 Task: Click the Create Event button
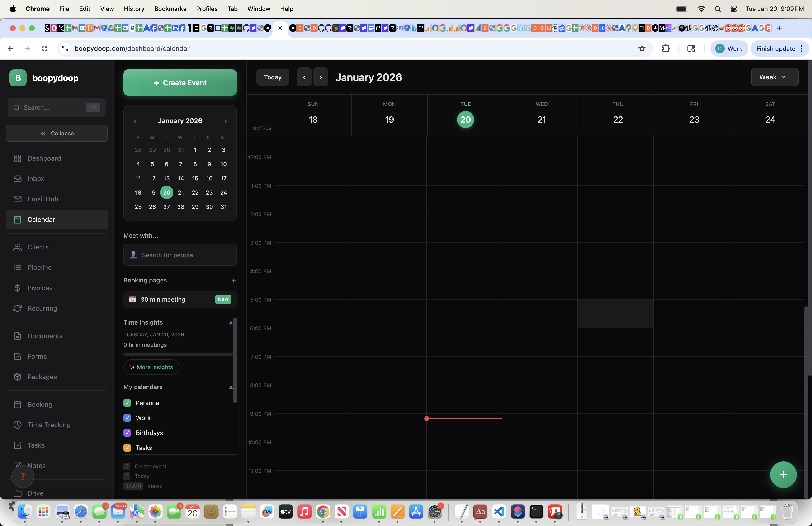180,83
